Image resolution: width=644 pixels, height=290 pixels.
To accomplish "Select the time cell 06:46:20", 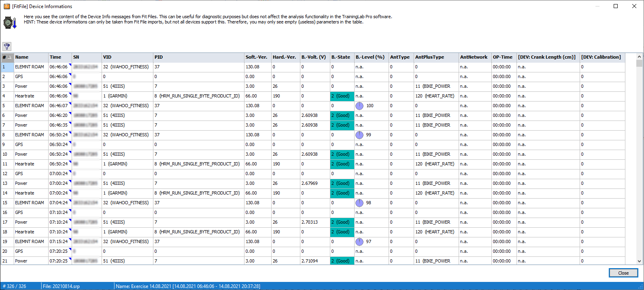I will coord(60,115).
